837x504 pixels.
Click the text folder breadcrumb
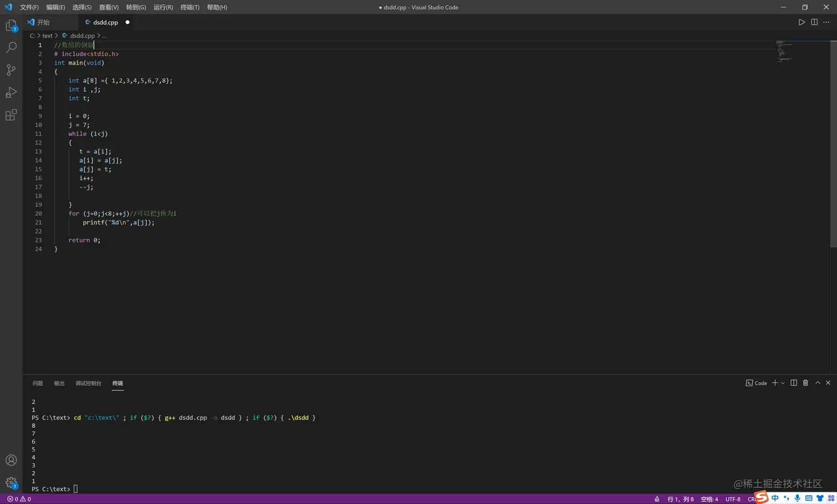point(48,35)
